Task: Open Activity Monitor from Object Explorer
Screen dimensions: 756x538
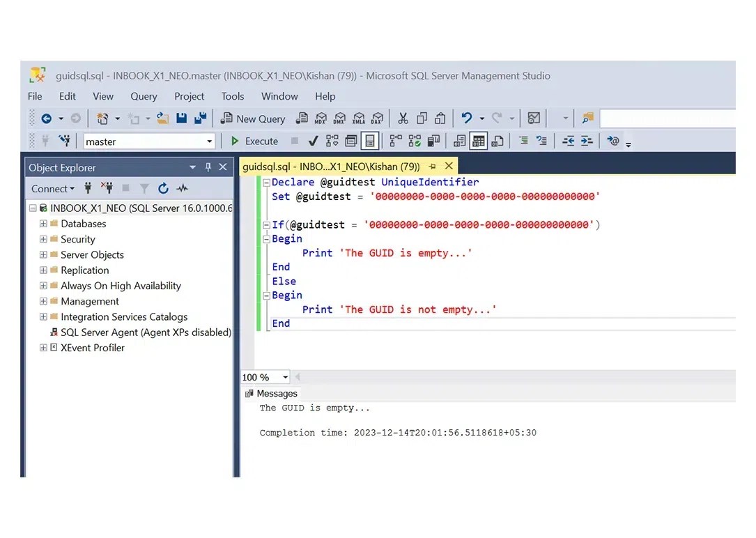Action: [x=182, y=188]
